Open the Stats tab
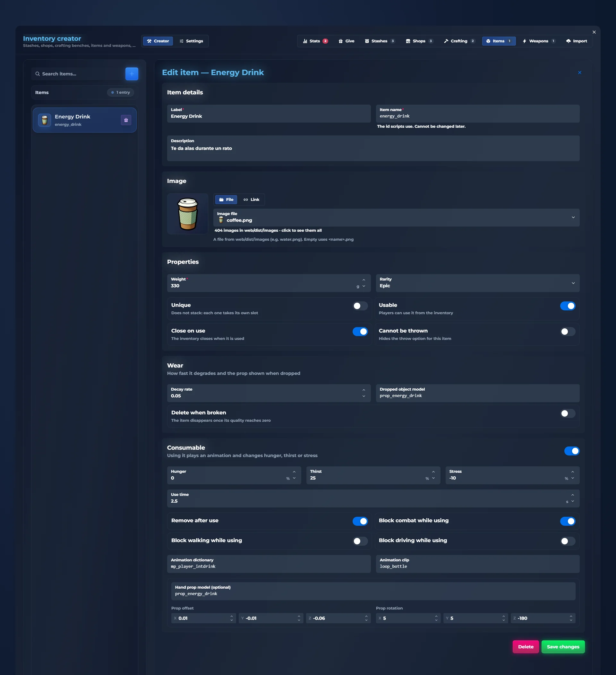 pos(315,41)
